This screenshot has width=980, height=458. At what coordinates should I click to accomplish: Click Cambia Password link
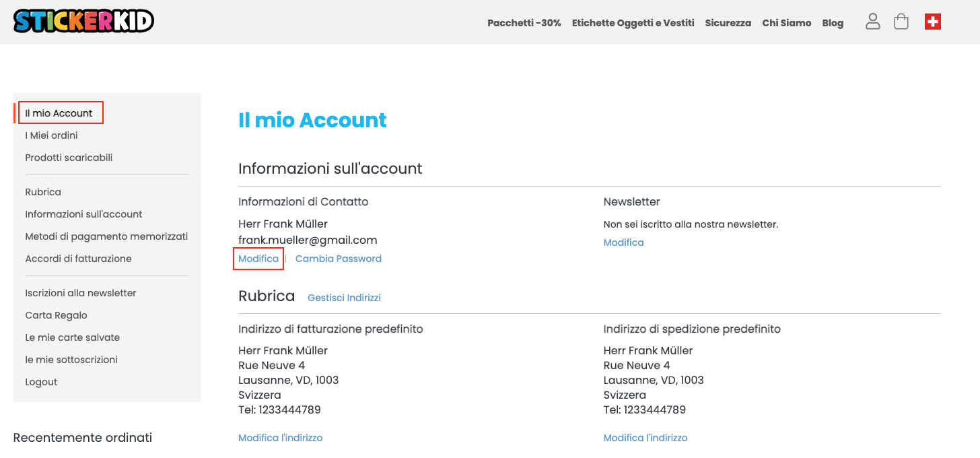[x=338, y=259]
